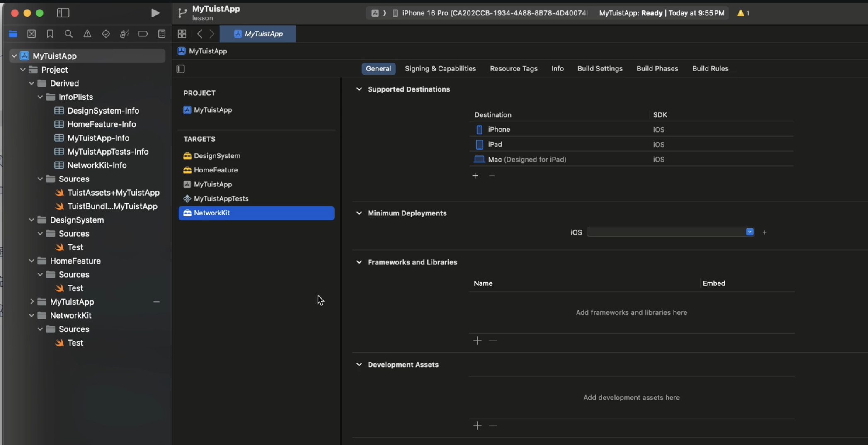Collapse the Frameworks and Libraries section
This screenshot has width=868, height=445.
[359, 262]
